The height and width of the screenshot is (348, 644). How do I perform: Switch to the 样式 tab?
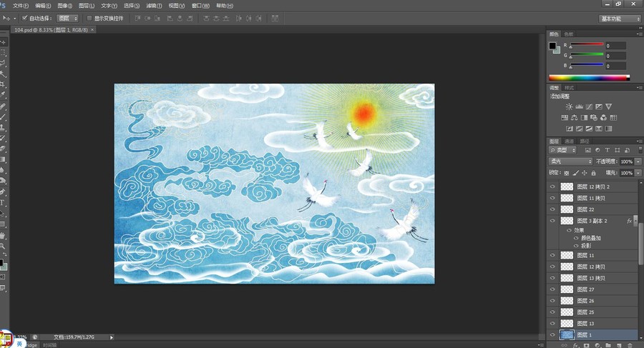tap(569, 88)
